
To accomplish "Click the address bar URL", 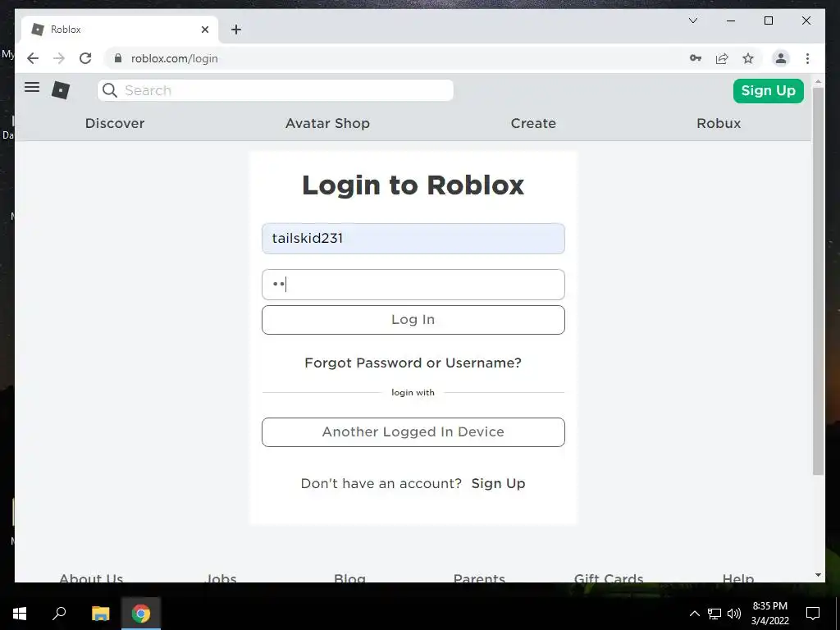I will click(x=174, y=58).
